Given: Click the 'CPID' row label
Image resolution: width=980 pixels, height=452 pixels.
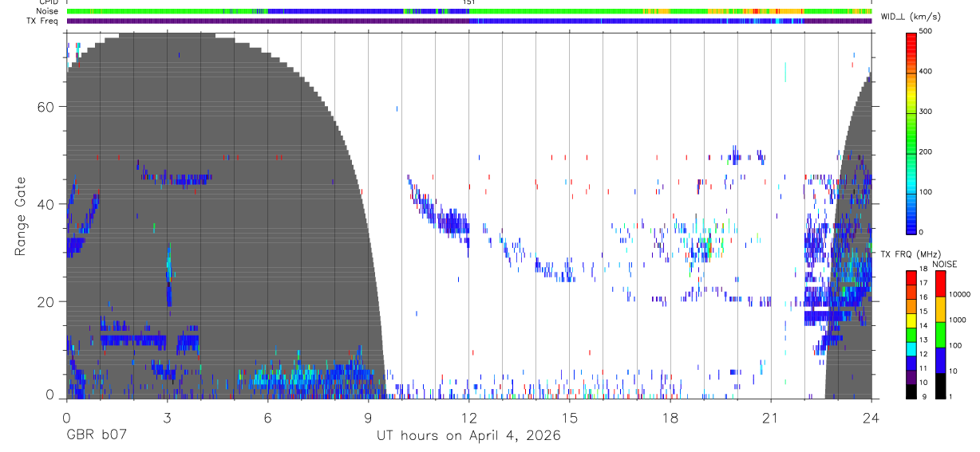Looking at the screenshot, I should pos(49,2).
